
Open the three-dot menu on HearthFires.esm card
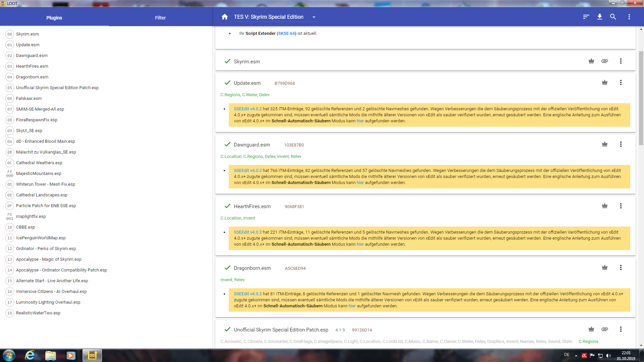click(x=621, y=206)
